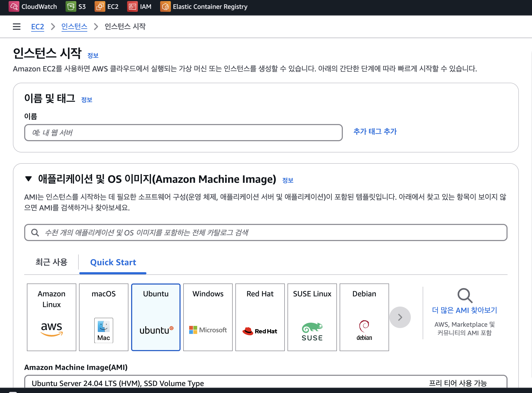Open the hamburger navigation menu
This screenshot has height=393, width=532.
tap(17, 27)
